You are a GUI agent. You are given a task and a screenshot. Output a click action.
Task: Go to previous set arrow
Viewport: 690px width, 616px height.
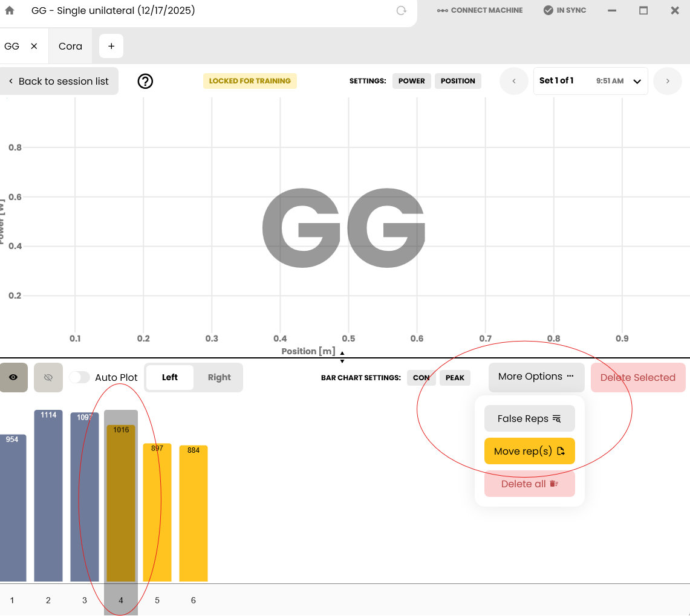click(x=514, y=81)
